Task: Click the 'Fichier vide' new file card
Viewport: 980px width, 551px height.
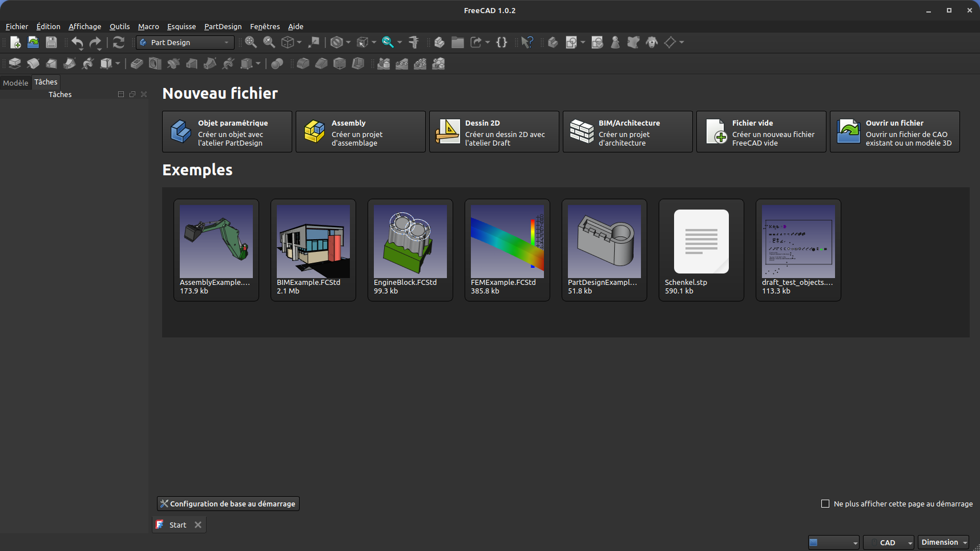Action: [x=761, y=132]
